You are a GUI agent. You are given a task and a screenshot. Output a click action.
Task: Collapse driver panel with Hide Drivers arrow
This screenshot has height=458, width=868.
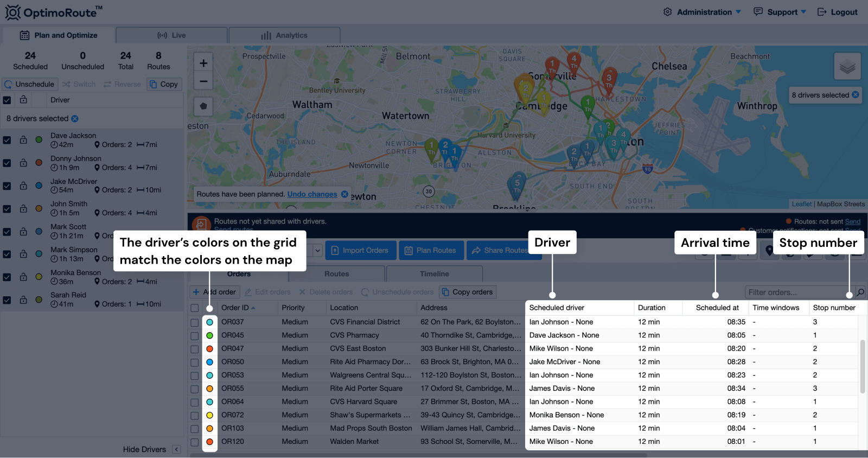[x=176, y=449]
